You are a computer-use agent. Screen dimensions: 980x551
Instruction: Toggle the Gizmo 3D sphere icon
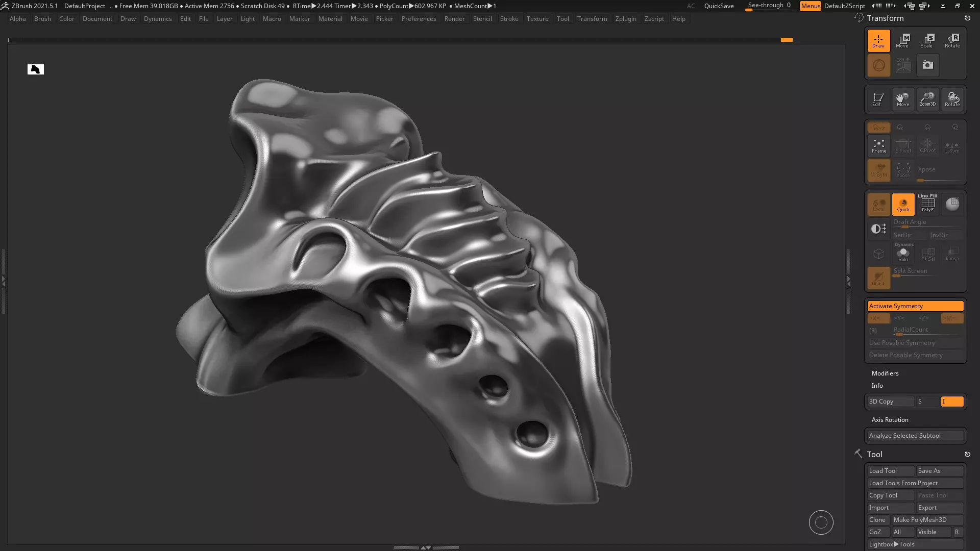[878, 65]
